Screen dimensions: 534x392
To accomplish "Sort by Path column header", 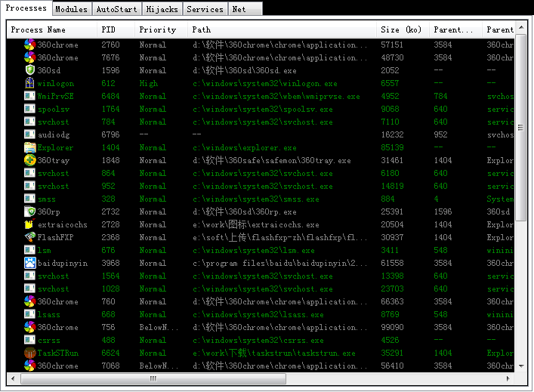I will [282, 29].
